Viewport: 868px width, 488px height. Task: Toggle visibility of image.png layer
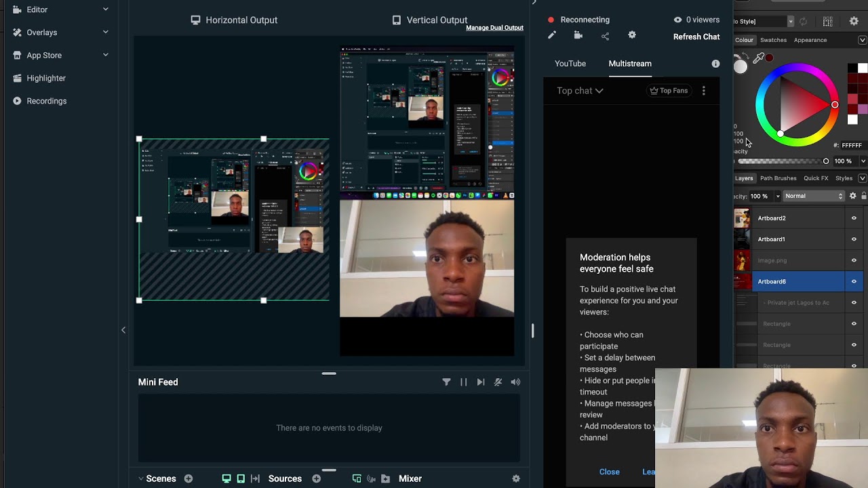pos(854,260)
